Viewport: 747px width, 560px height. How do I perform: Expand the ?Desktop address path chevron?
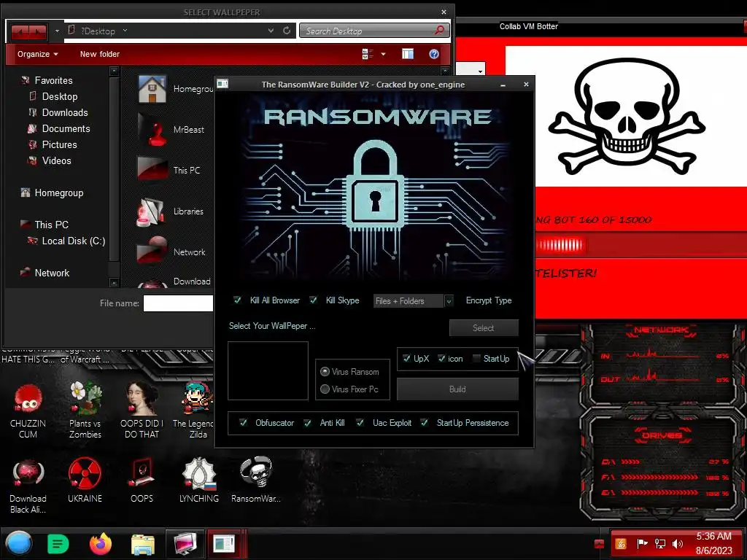pos(125,31)
